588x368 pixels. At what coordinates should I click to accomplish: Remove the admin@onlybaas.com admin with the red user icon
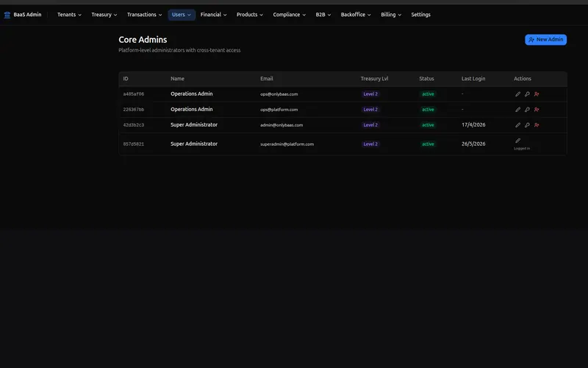[537, 125]
